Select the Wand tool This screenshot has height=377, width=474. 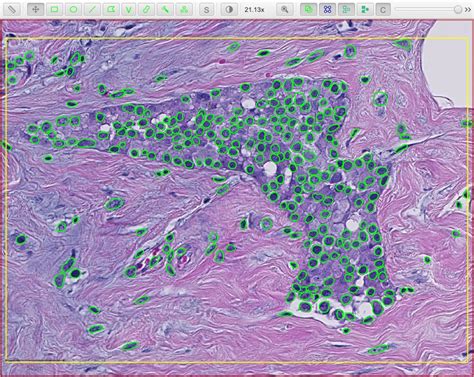[165, 9]
